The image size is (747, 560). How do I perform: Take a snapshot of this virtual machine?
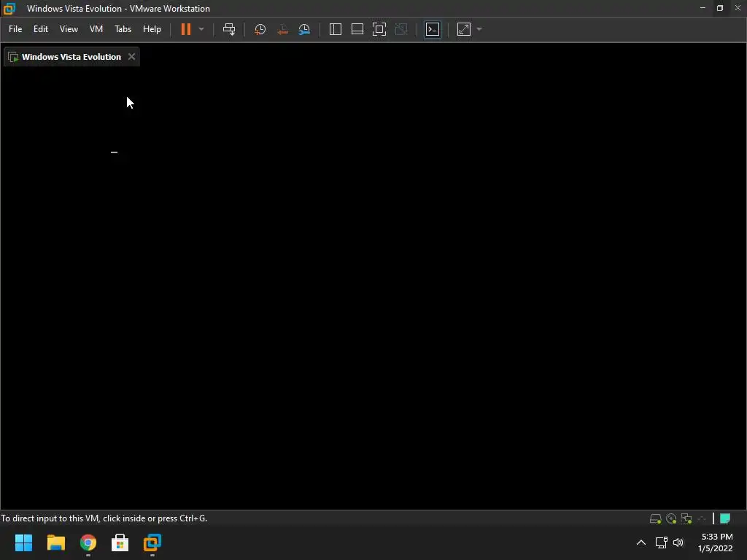coord(260,29)
